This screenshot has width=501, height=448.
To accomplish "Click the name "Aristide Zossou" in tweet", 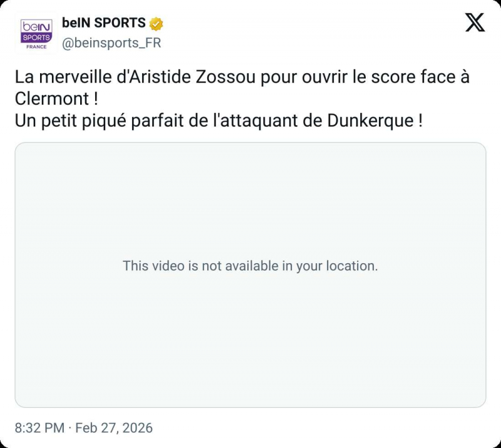I will [x=182, y=78].
